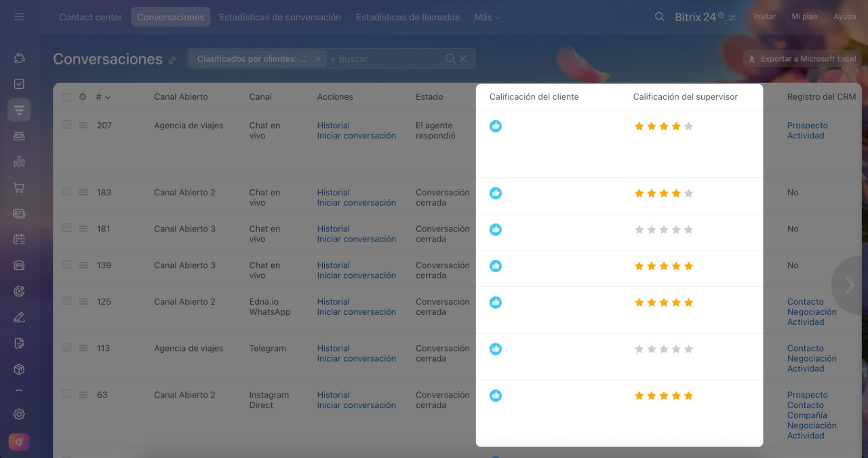The width and height of the screenshot is (868, 458).
Task: Check the box for conversation 183
Action: tap(66, 192)
